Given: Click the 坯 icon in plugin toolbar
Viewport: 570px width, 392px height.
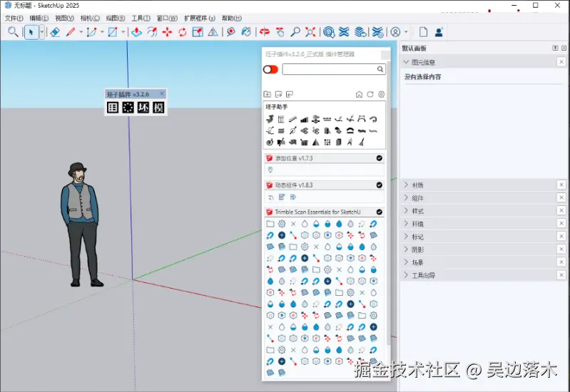Looking at the screenshot, I should coord(143,107).
